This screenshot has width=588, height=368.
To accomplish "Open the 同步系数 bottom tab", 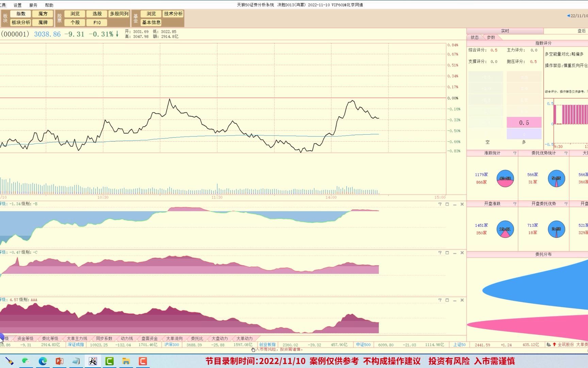I will click(x=104, y=338).
